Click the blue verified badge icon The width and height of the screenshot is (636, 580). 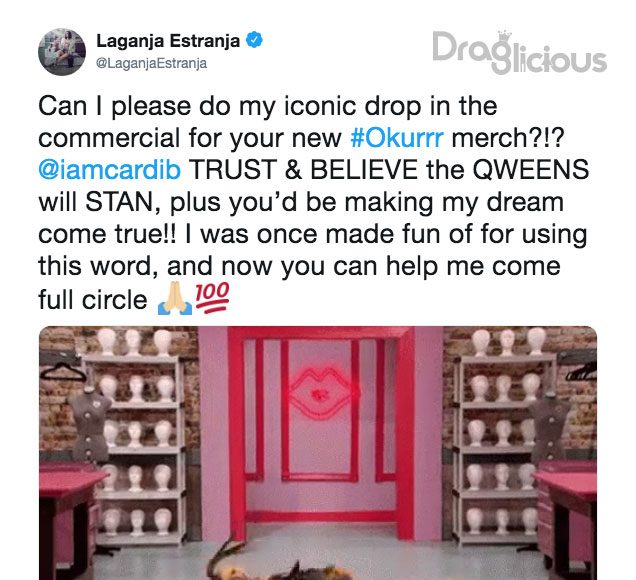[255, 40]
